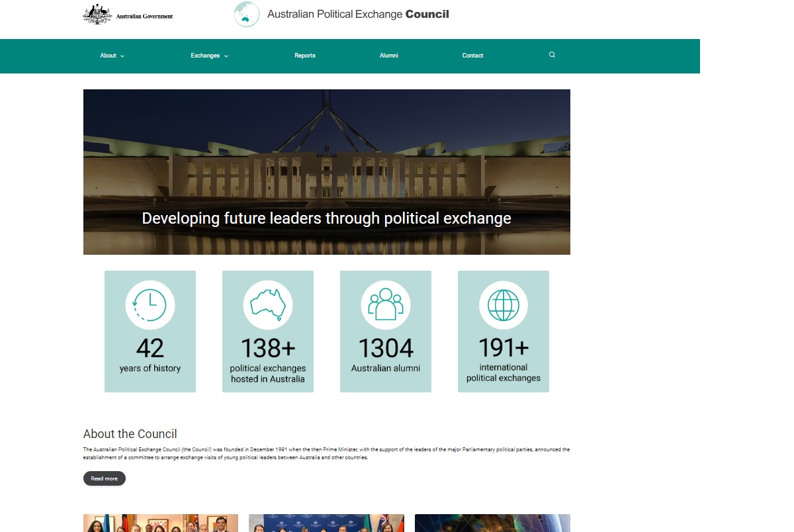The height and width of the screenshot is (532, 794).
Task: Open the Reports menu item
Action: 305,56
